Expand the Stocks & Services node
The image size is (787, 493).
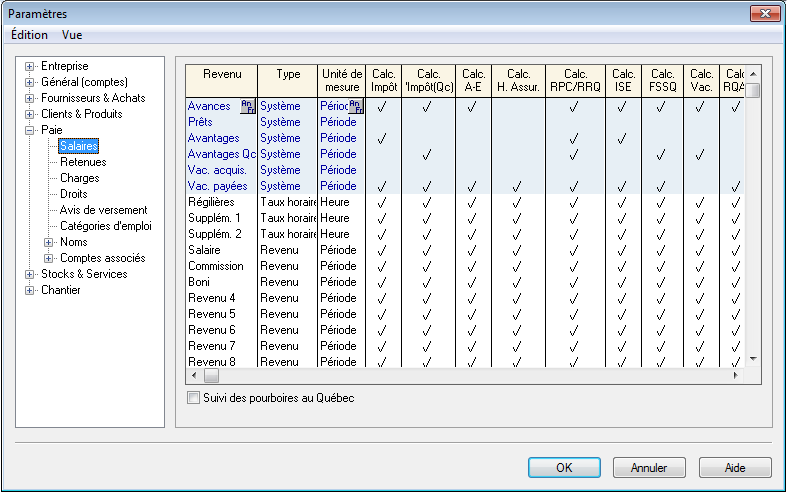(x=31, y=274)
